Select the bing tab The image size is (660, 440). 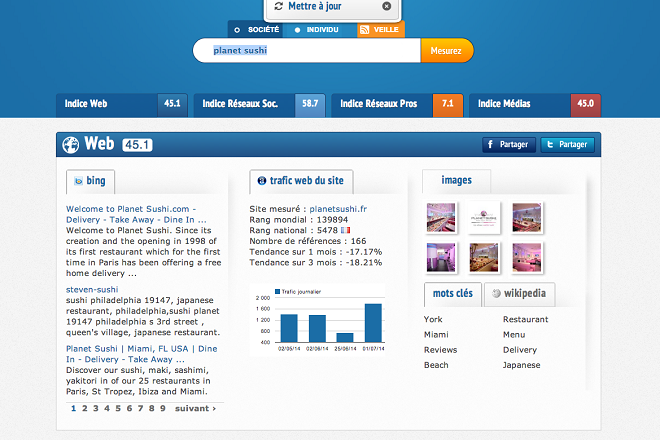pos(90,181)
